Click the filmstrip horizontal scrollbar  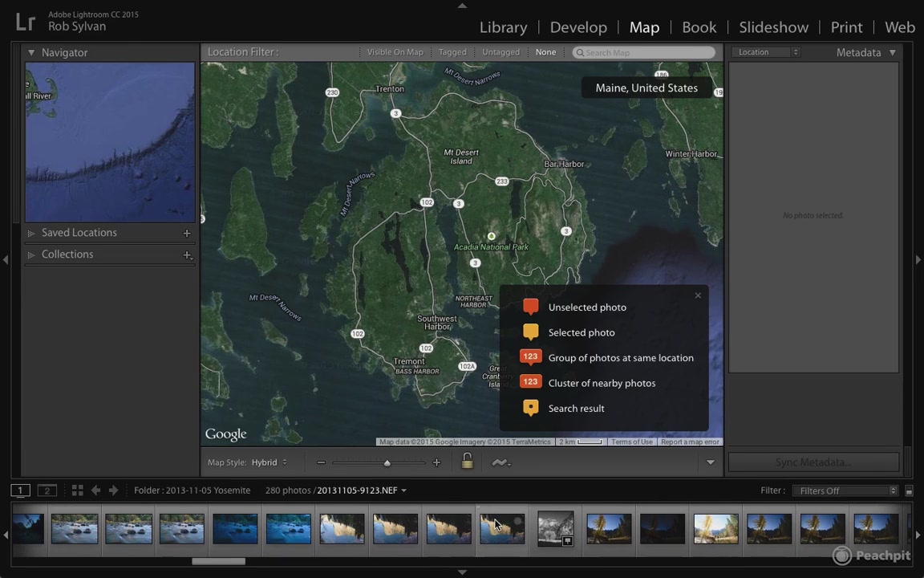[x=219, y=561]
